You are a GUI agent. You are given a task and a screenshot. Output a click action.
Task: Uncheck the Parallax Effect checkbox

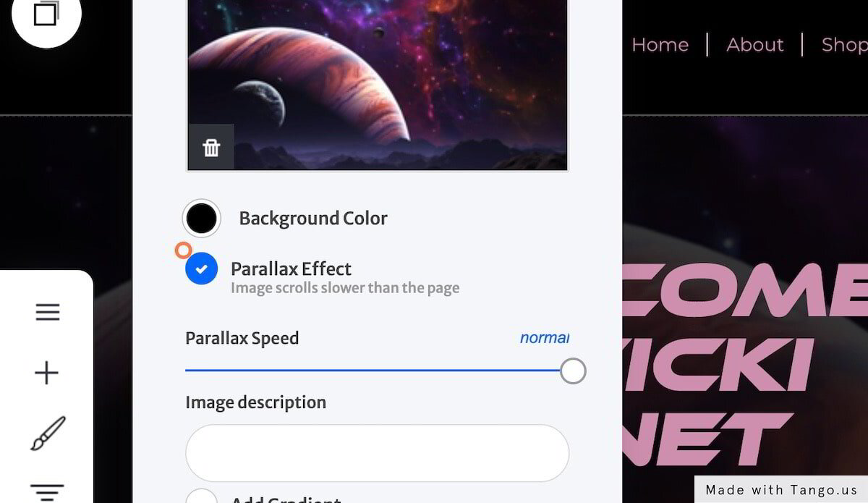point(202,269)
